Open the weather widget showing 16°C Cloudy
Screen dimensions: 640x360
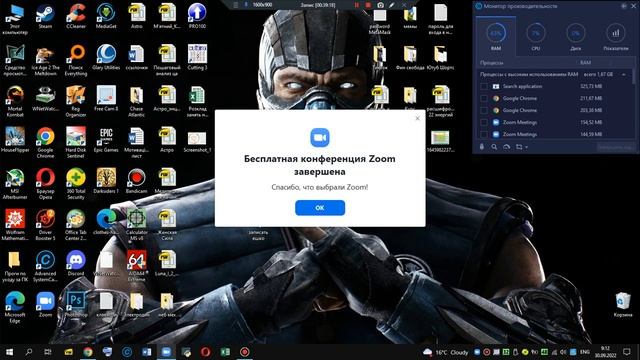point(446,352)
